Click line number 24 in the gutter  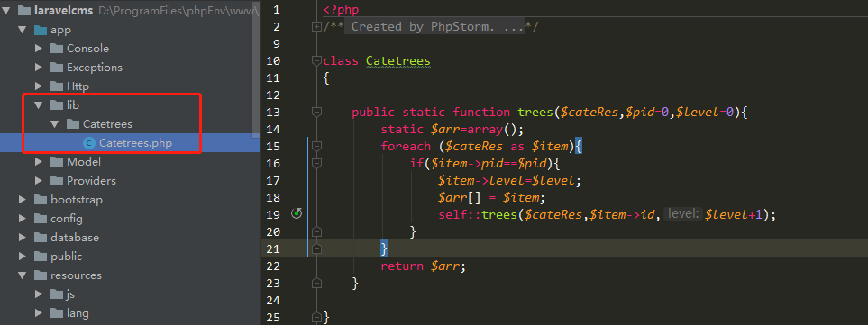pyautogui.click(x=273, y=300)
